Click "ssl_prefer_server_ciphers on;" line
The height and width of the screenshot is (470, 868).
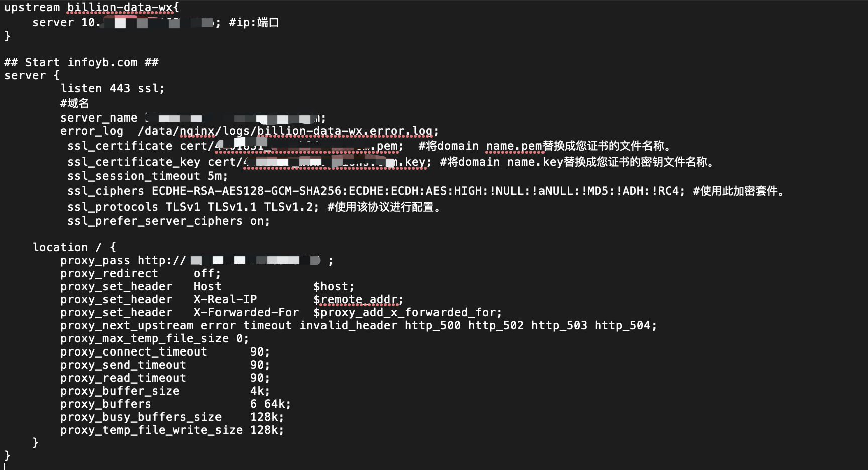click(168, 221)
